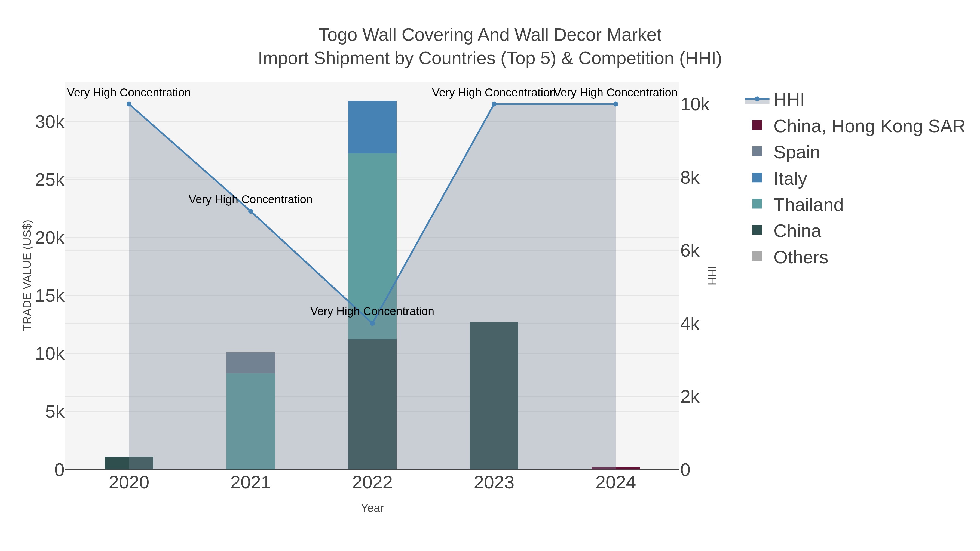Click the 30k left axis tick label
Image resolution: width=980 pixels, height=551 pixels.
(x=50, y=122)
